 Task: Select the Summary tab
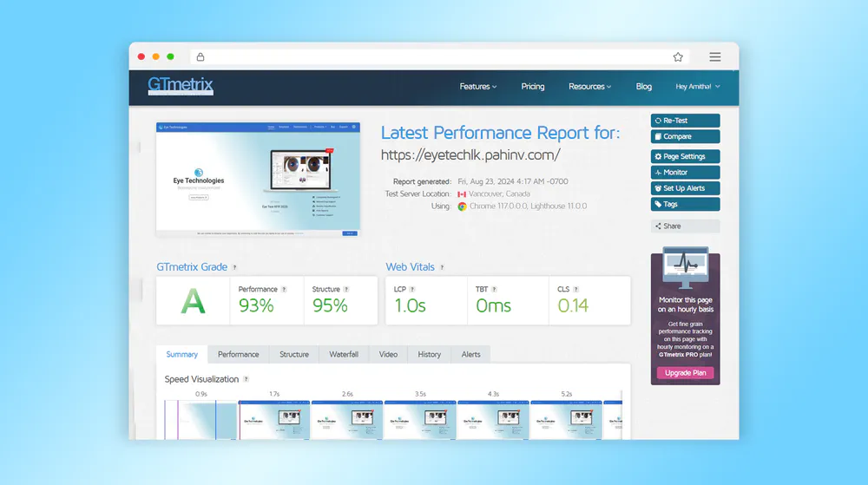pos(181,355)
